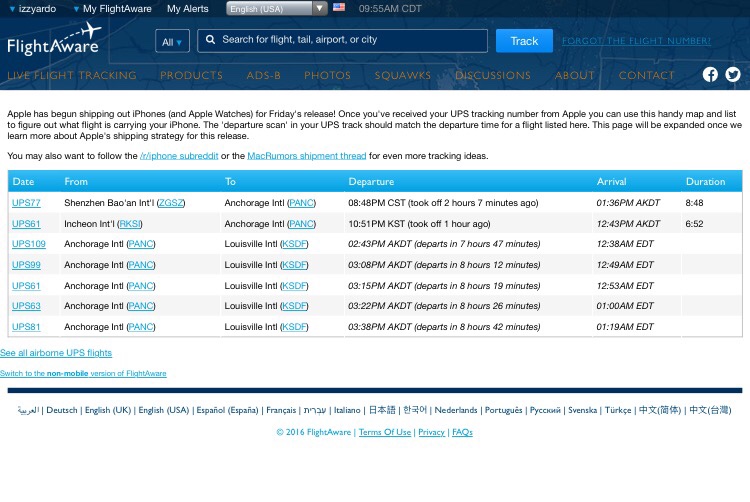The image size is (750, 502).
Task: Open the English (USA) language dropdown
Action: coord(277,9)
